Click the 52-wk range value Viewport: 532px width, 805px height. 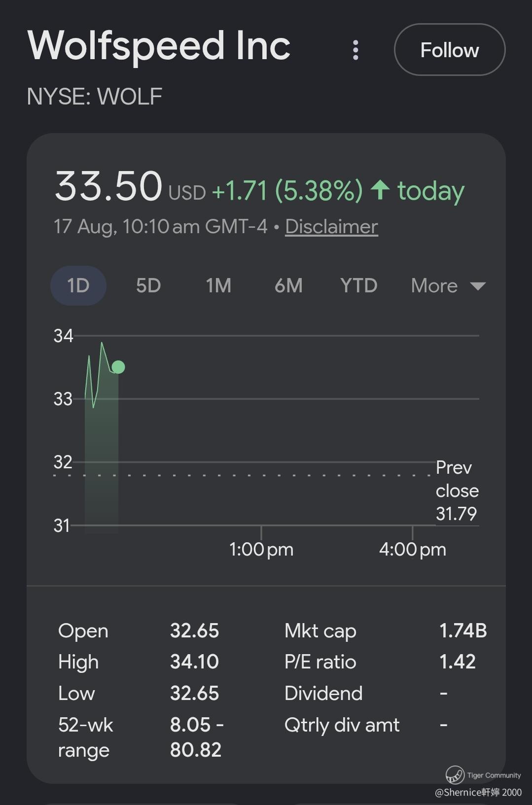click(x=197, y=737)
